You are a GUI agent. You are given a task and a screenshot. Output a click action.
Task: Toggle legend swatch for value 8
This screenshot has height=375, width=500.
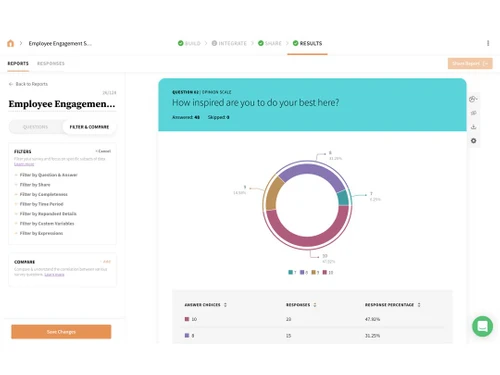coord(302,272)
